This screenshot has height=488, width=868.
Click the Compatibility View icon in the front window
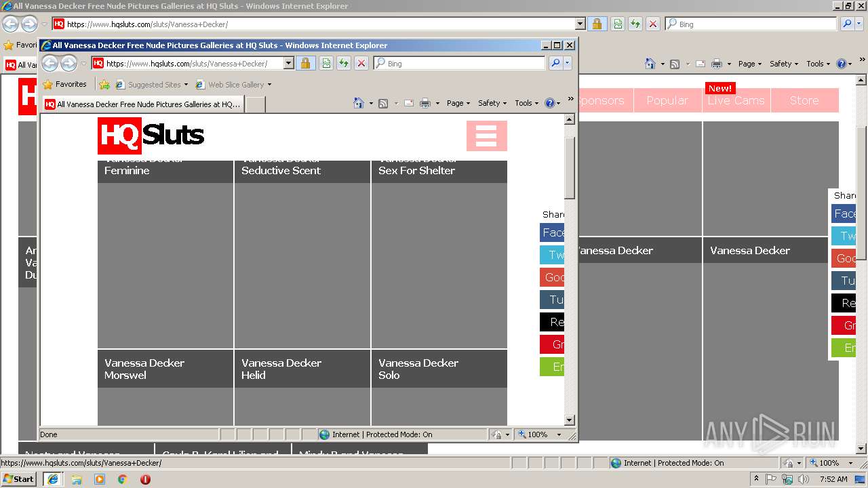[326, 63]
